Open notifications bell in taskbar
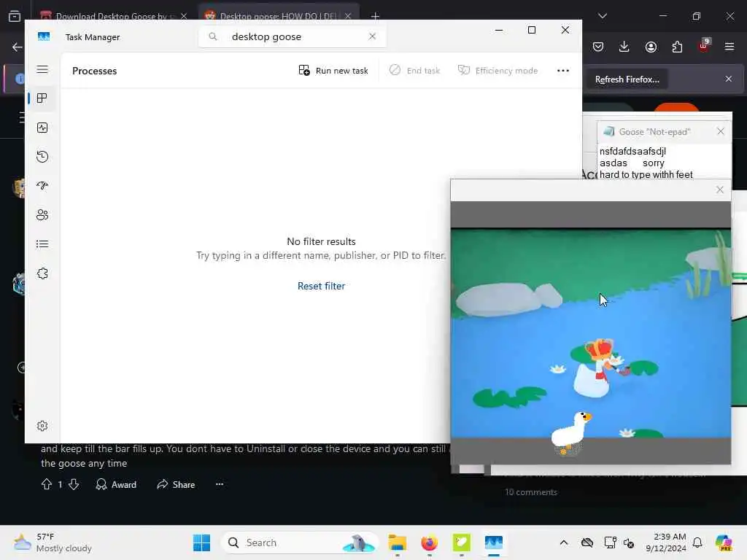The height and width of the screenshot is (560, 747). click(x=697, y=542)
